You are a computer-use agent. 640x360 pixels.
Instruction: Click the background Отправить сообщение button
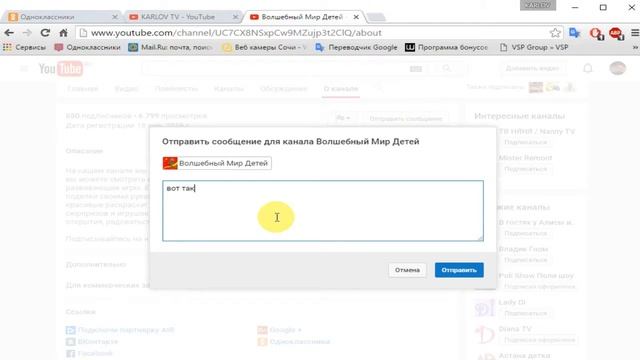tap(406, 118)
